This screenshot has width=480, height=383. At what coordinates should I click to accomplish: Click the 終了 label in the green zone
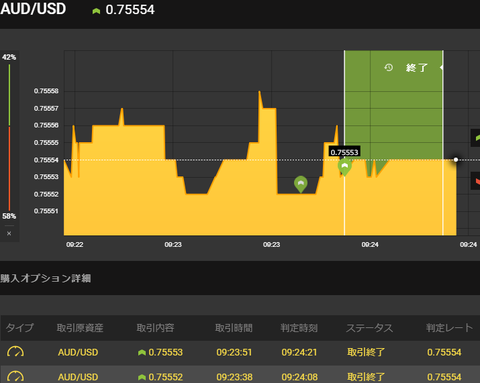tap(417, 68)
